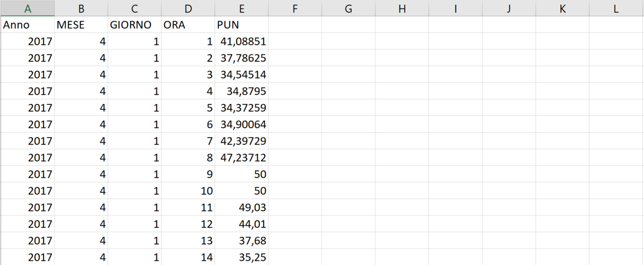Select ORA cell with value 3
Image resolution: width=644 pixels, height=265 pixels.
coord(188,75)
